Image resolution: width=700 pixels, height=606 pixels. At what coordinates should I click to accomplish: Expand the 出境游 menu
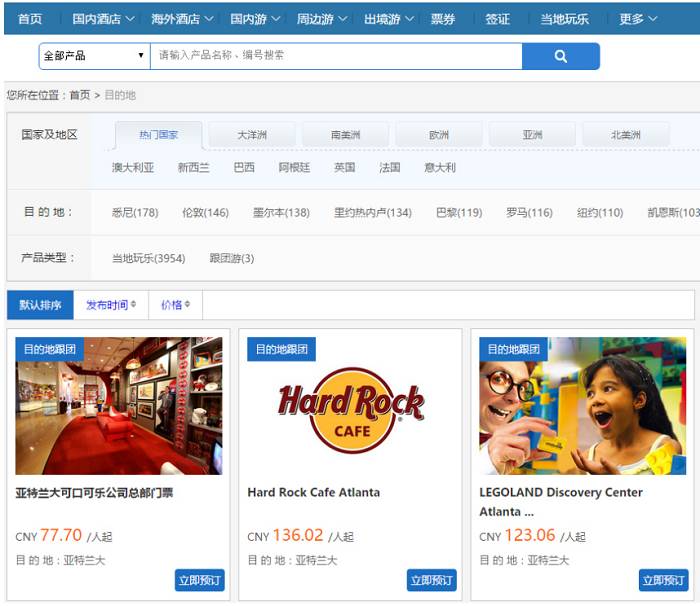[388, 19]
